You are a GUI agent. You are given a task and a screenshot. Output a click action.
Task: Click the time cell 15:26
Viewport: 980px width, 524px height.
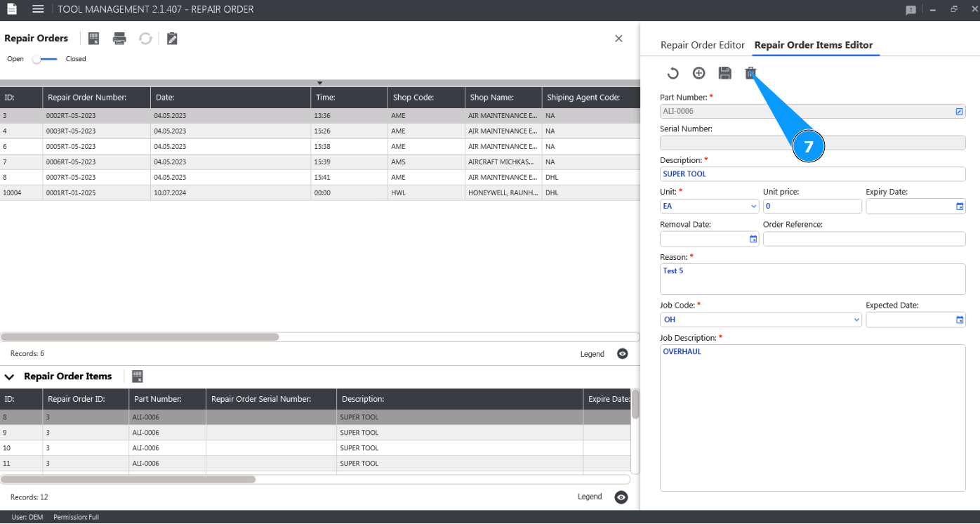(350, 131)
